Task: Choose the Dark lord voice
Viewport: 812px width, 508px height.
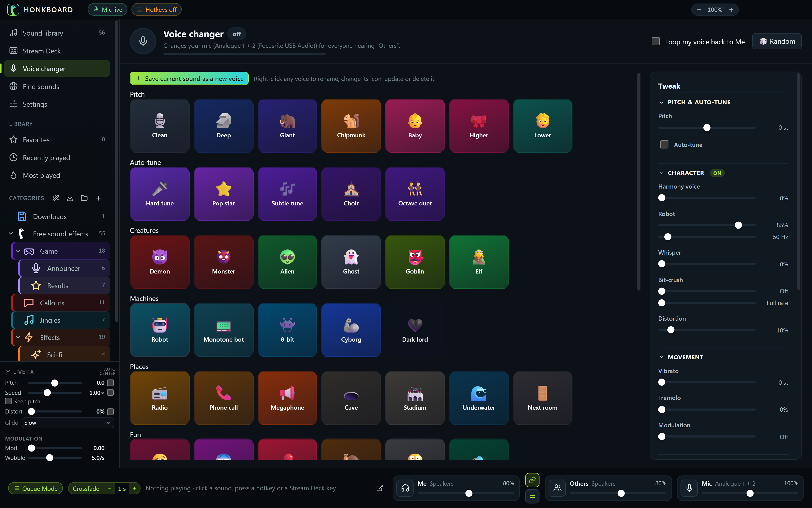Action: tap(415, 330)
